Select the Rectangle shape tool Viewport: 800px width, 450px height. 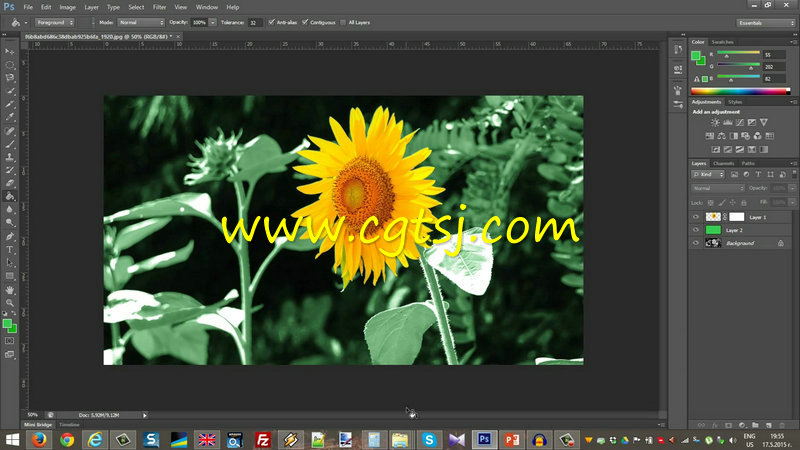click(10, 276)
